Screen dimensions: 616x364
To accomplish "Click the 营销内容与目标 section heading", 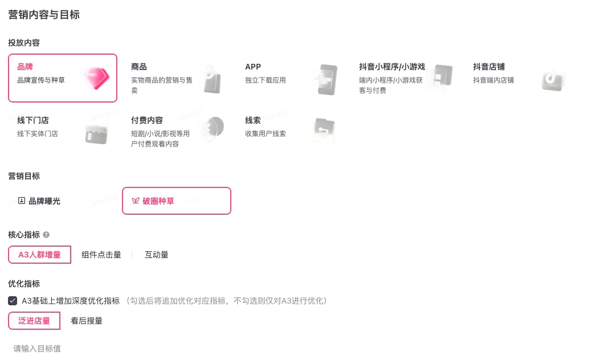I will pos(44,15).
